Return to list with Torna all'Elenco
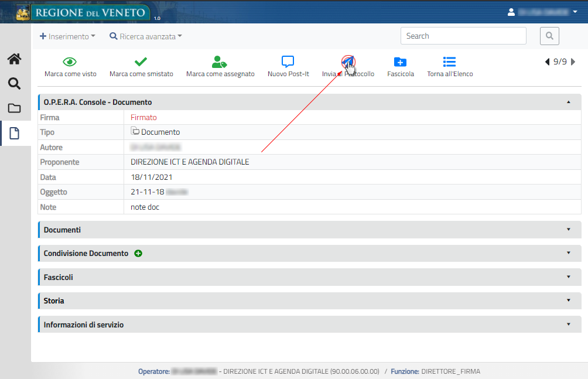The width and height of the screenshot is (588, 379). [449, 62]
